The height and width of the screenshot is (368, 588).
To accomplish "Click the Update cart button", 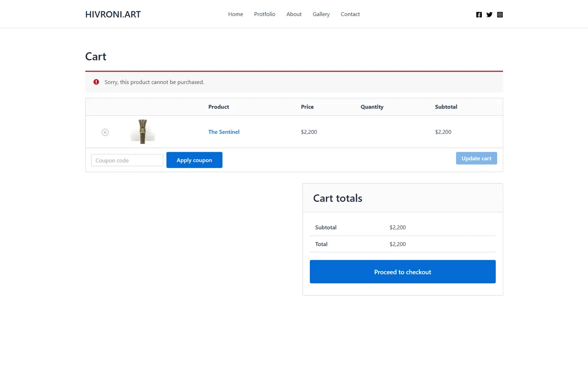I will pos(477,158).
